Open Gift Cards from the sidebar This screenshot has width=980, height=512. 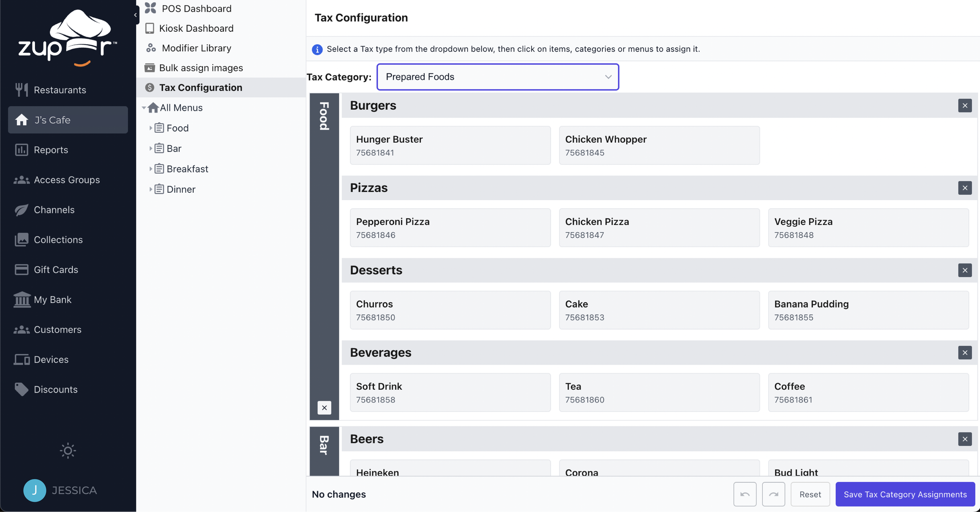[x=56, y=270]
